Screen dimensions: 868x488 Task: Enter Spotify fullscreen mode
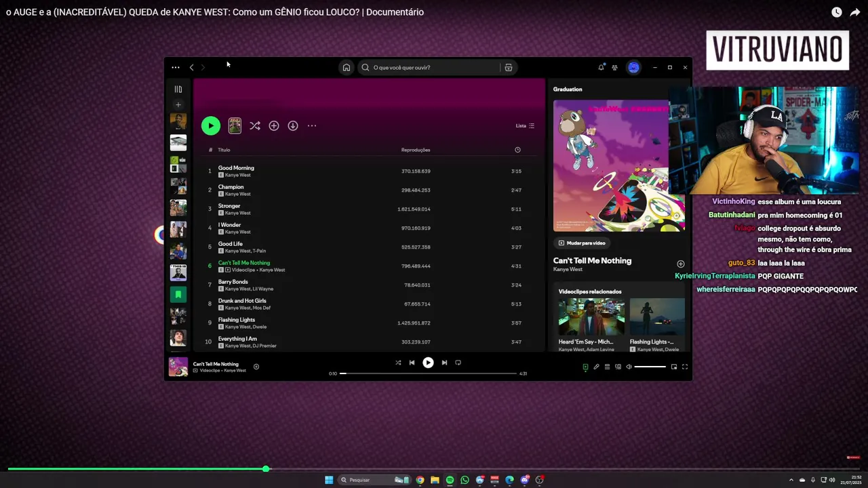[x=685, y=367]
